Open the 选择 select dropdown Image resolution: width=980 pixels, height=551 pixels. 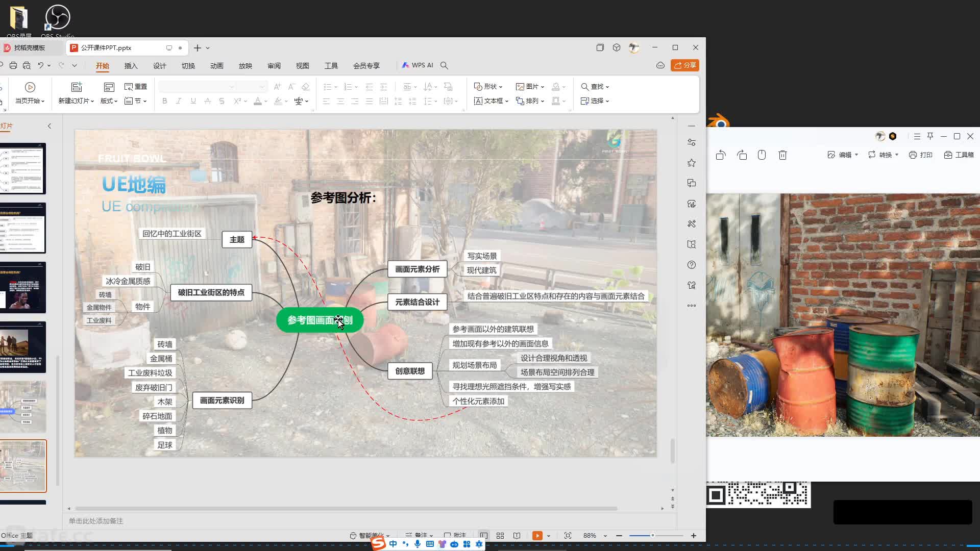[595, 101]
